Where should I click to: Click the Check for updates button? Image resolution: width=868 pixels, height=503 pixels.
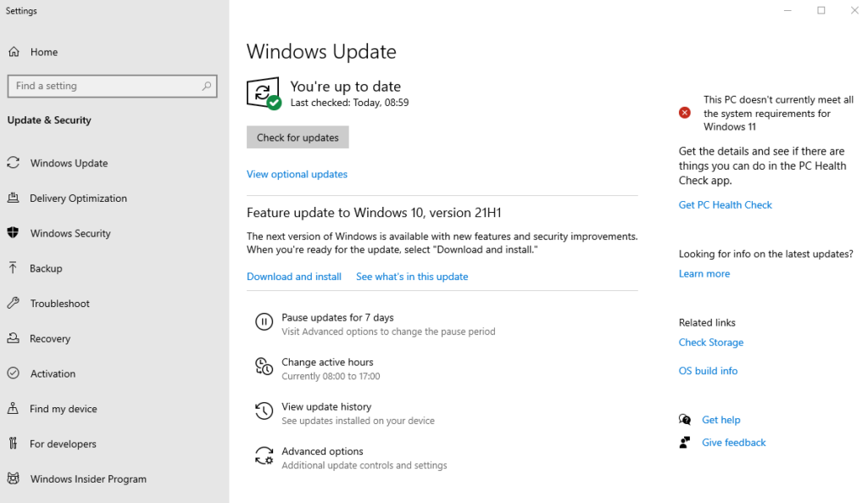298,137
